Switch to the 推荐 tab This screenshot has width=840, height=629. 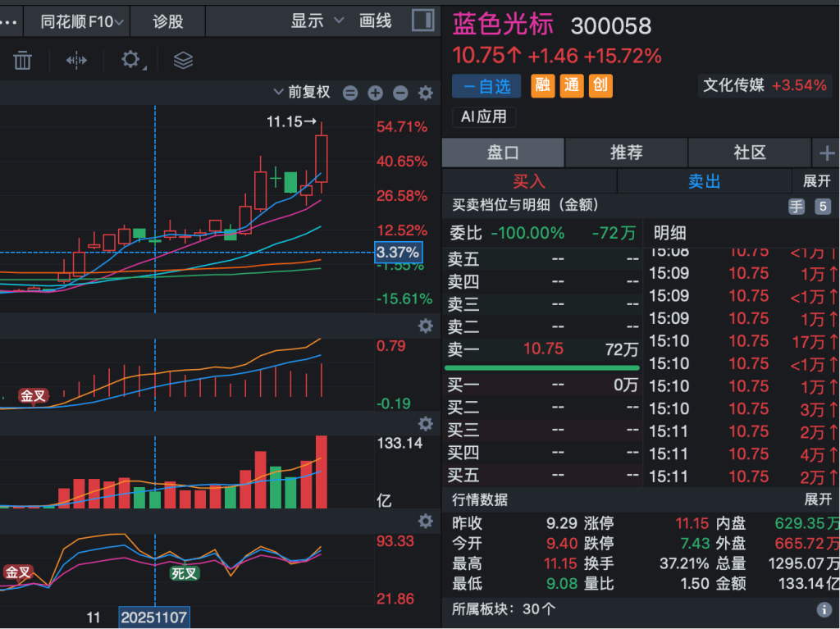point(626,153)
